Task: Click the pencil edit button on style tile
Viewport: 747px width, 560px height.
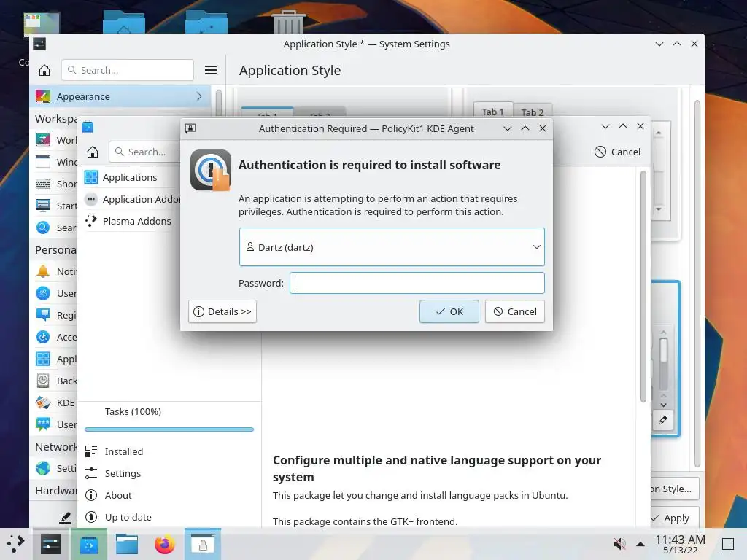Action: click(662, 421)
